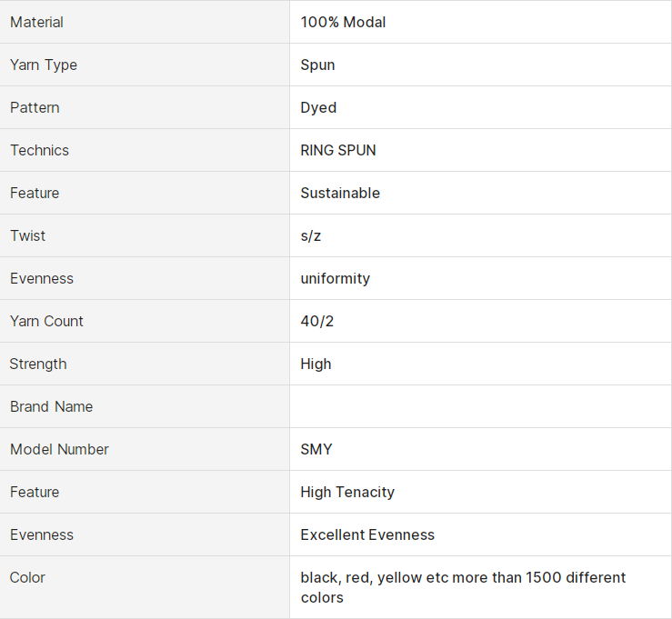
Task: Click the Yarn Count label
Action: [x=46, y=321]
